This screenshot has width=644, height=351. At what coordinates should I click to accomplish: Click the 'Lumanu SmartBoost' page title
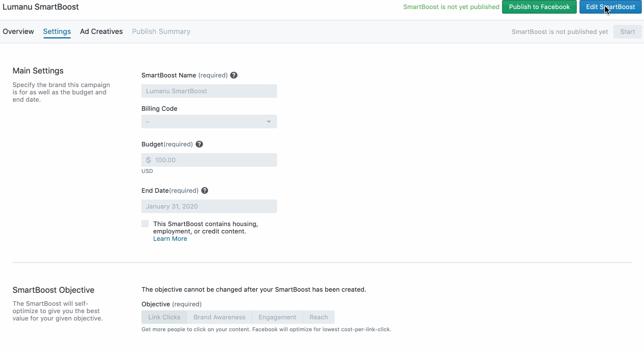pos(41,7)
